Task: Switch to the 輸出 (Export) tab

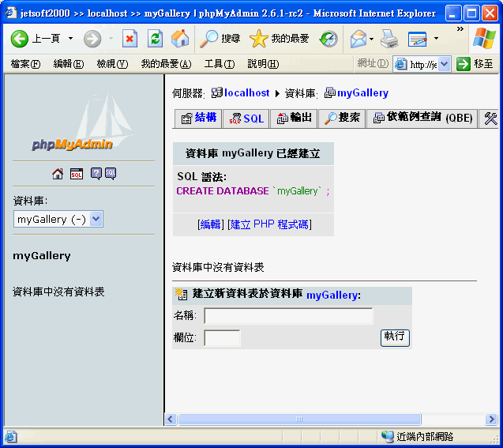Action: point(294,119)
